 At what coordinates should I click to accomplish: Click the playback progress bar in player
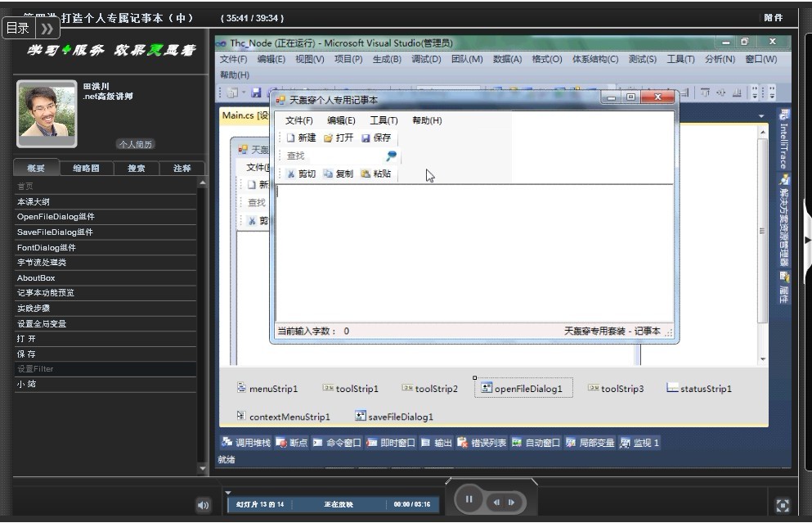coord(333,504)
